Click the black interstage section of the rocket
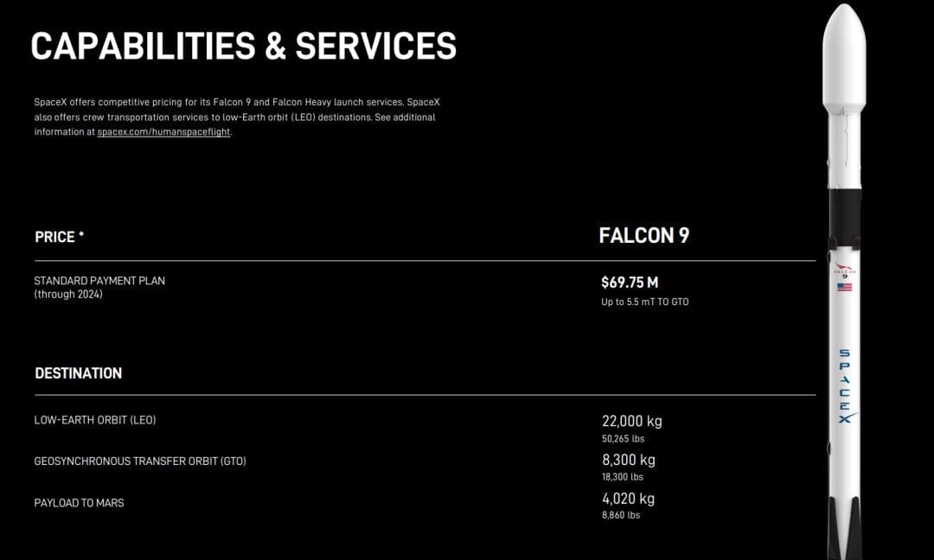Screen dimensions: 934x560 pyautogui.click(x=844, y=212)
